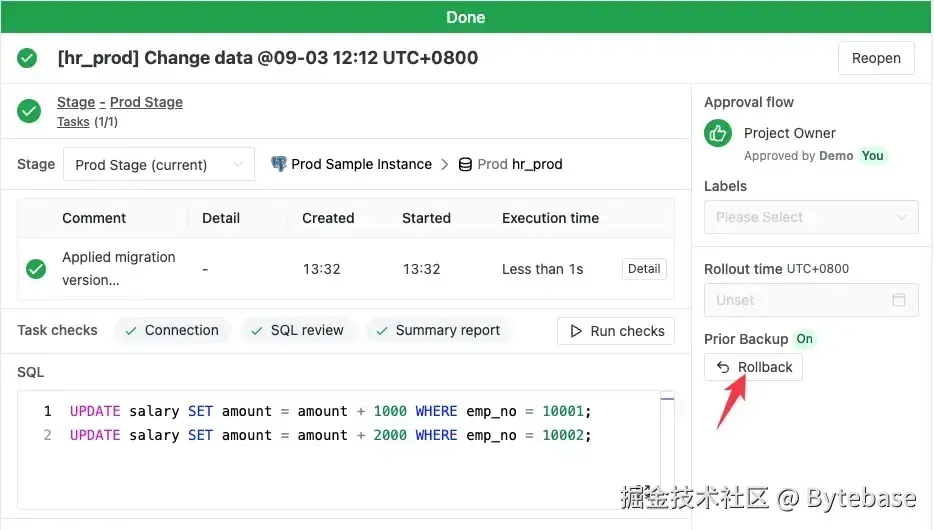The width and height of the screenshot is (934, 530).
Task: Open the Prod Sample Instance link
Action: point(361,164)
